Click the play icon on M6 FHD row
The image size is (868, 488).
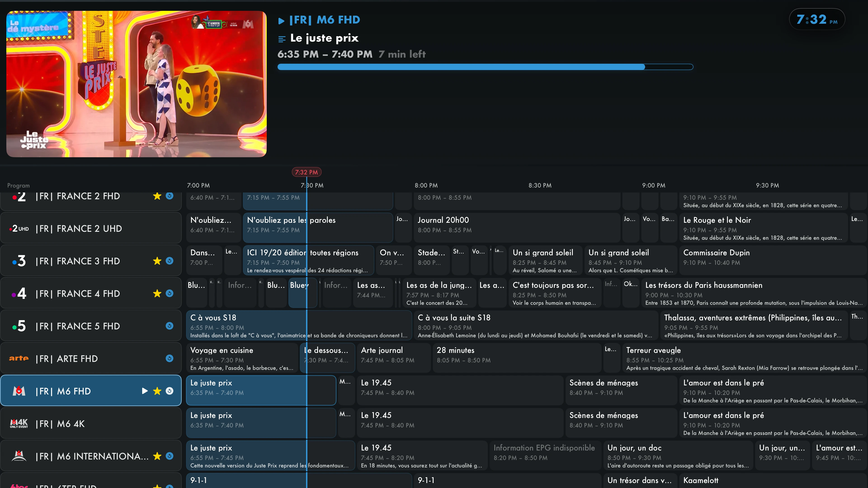pyautogui.click(x=145, y=391)
